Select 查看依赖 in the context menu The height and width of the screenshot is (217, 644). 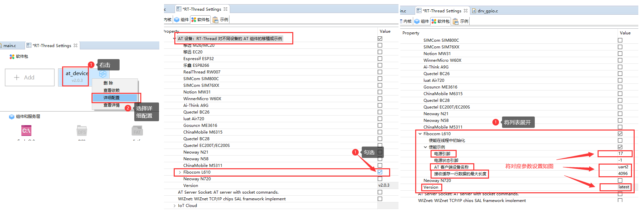pos(112,90)
